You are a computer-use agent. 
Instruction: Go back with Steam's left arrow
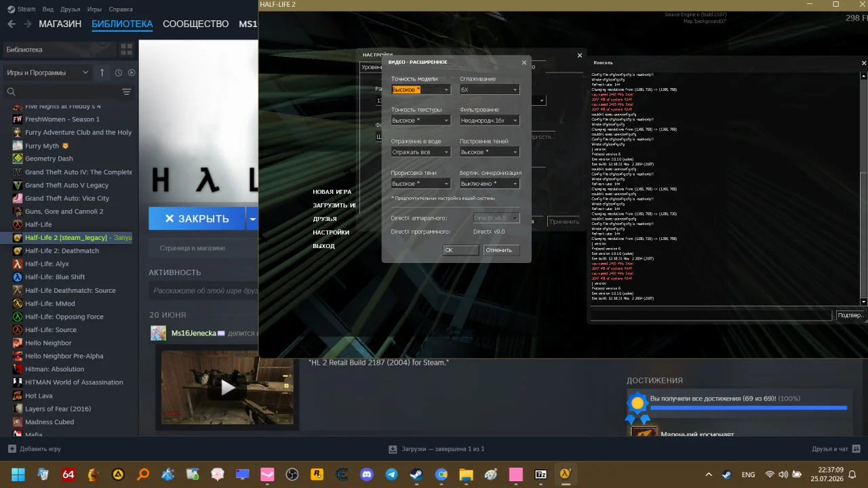(x=11, y=24)
